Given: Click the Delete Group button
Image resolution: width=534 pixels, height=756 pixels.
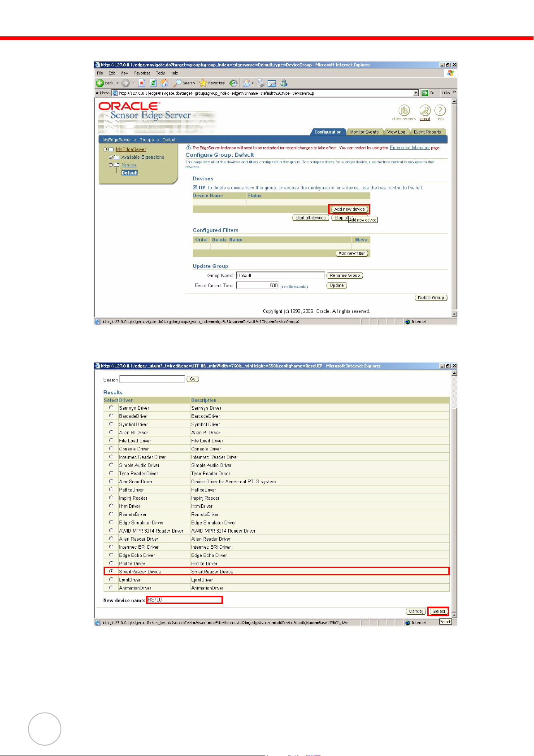Looking at the screenshot, I should [x=431, y=297].
